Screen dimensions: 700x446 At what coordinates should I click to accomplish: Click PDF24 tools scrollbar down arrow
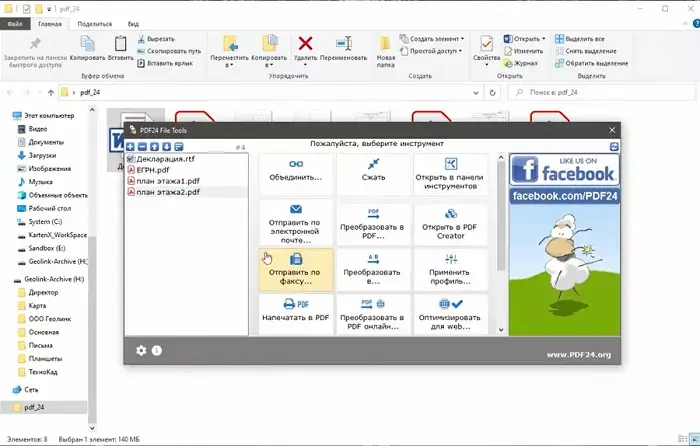pos(501,330)
